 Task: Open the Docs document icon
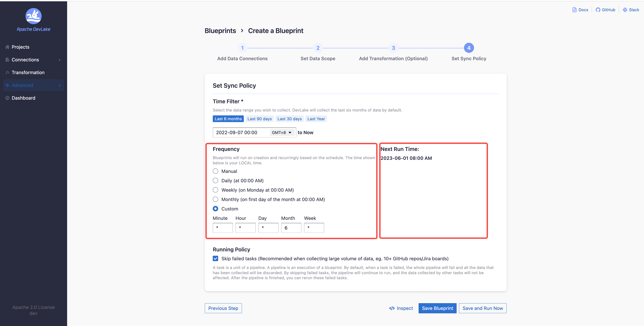[574, 10]
